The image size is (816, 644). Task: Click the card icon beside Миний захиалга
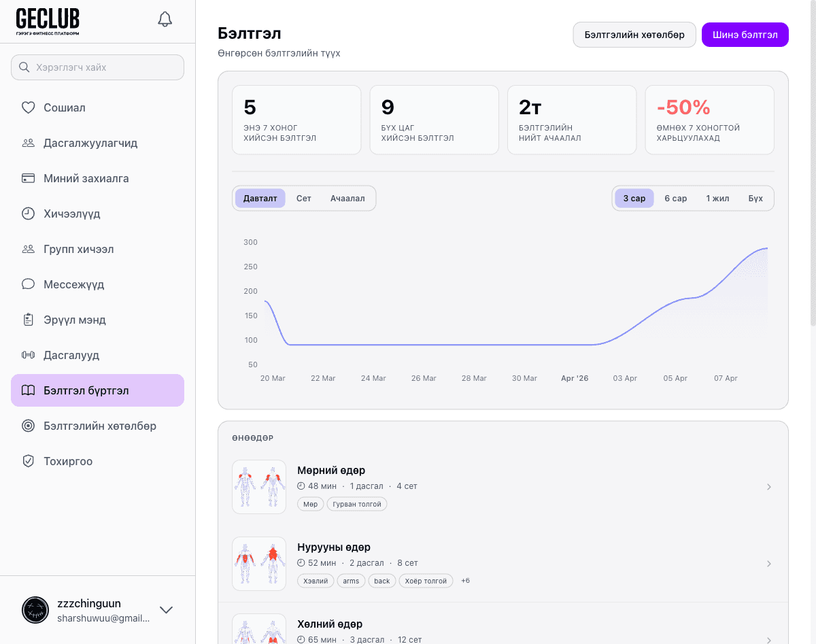coord(28,178)
